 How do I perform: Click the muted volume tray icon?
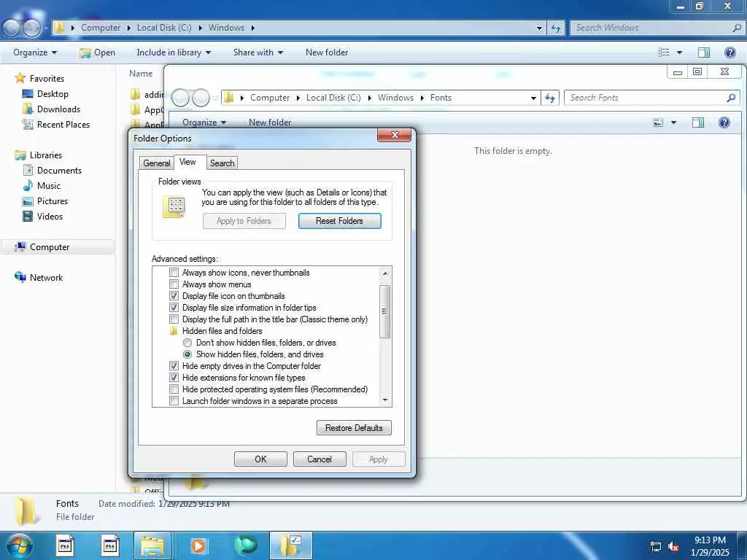[673, 547]
